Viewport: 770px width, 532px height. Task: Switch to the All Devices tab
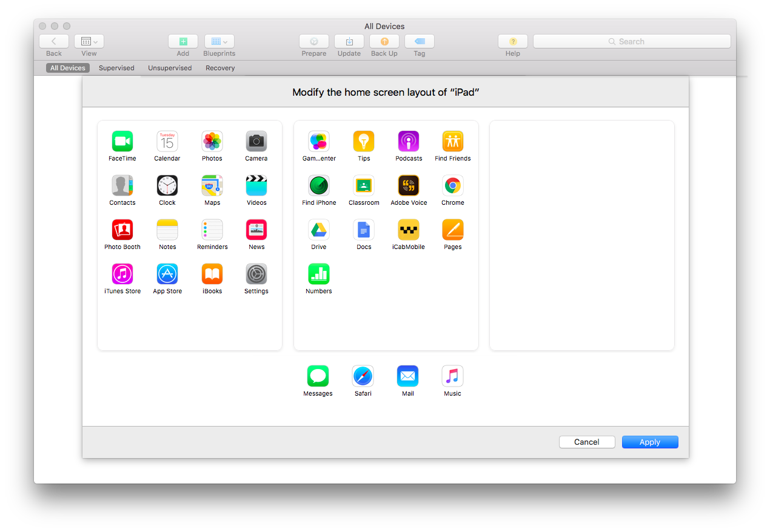[68, 68]
